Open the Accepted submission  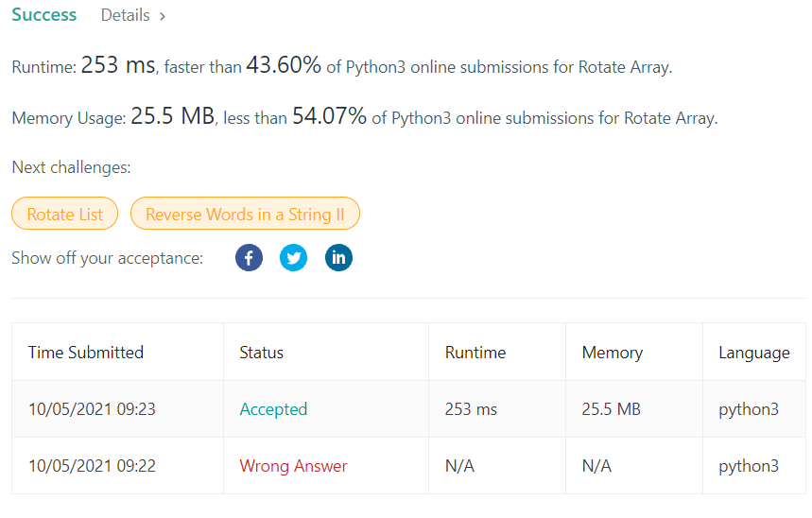[x=273, y=409]
